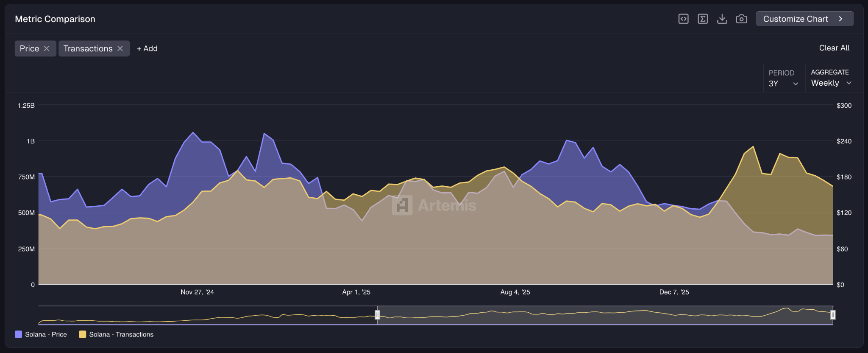
Task: Click the Aug 4, '25 axis label
Action: (515, 292)
